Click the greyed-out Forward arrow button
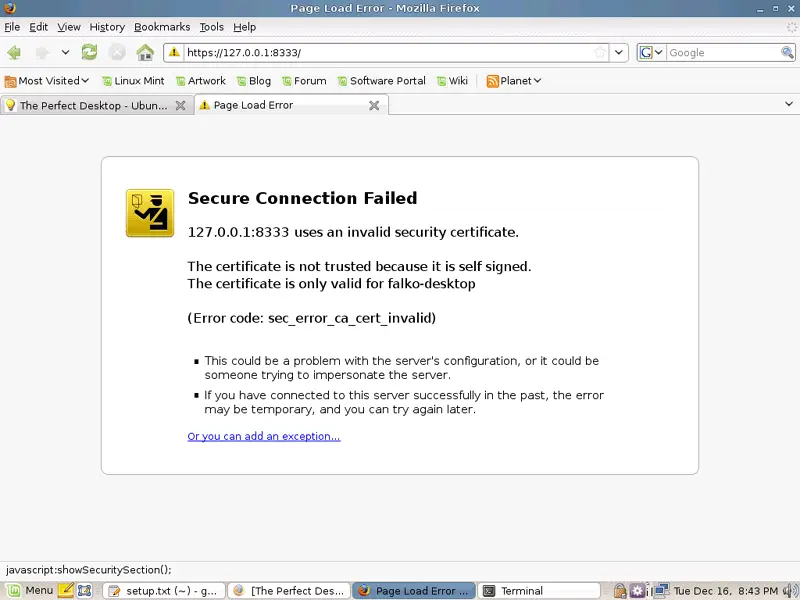Viewport: 800px width, 600px height. (42, 52)
